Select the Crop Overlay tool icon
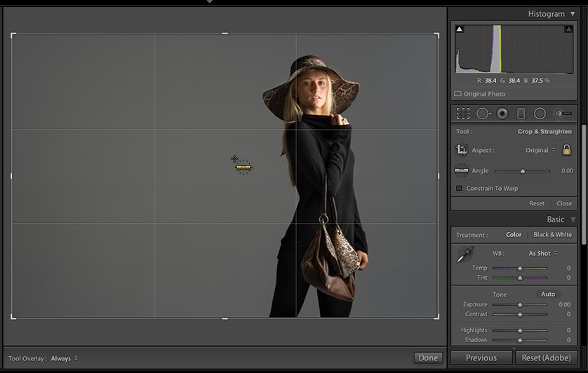The image size is (588, 373). [x=463, y=114]
